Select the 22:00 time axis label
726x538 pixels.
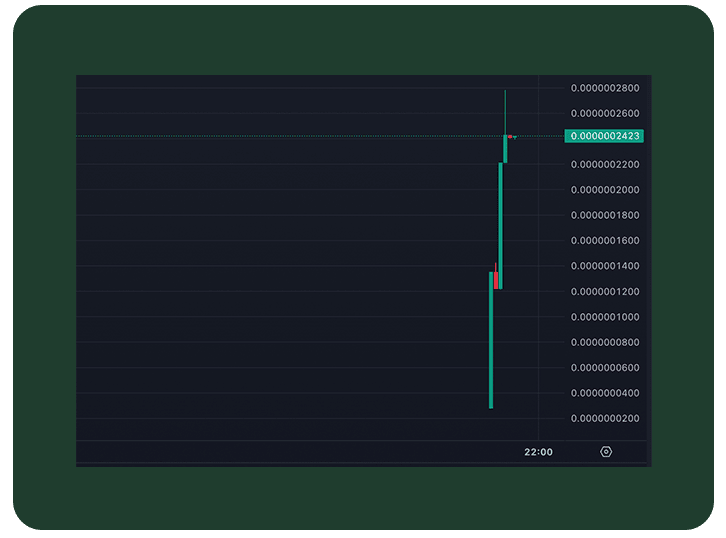click(x=538, y=452)
